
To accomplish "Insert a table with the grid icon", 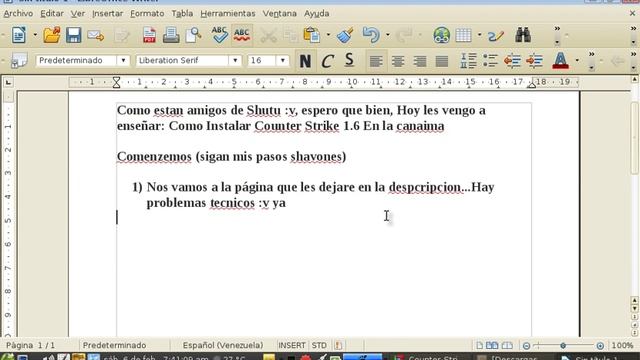I will [x=464, y=36].
